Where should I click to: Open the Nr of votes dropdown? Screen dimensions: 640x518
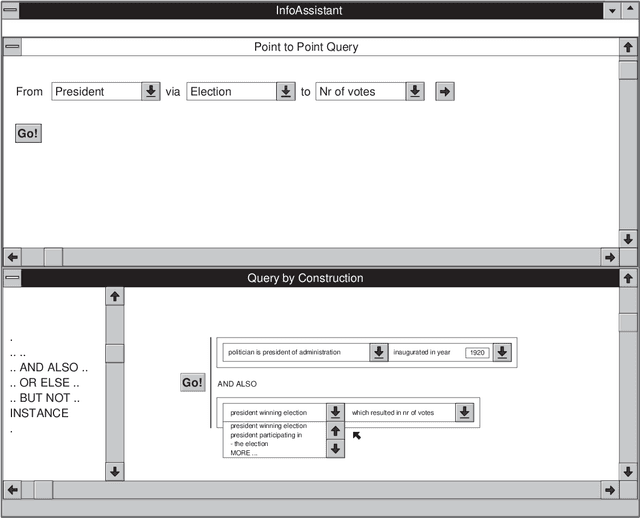pos(414,91)
